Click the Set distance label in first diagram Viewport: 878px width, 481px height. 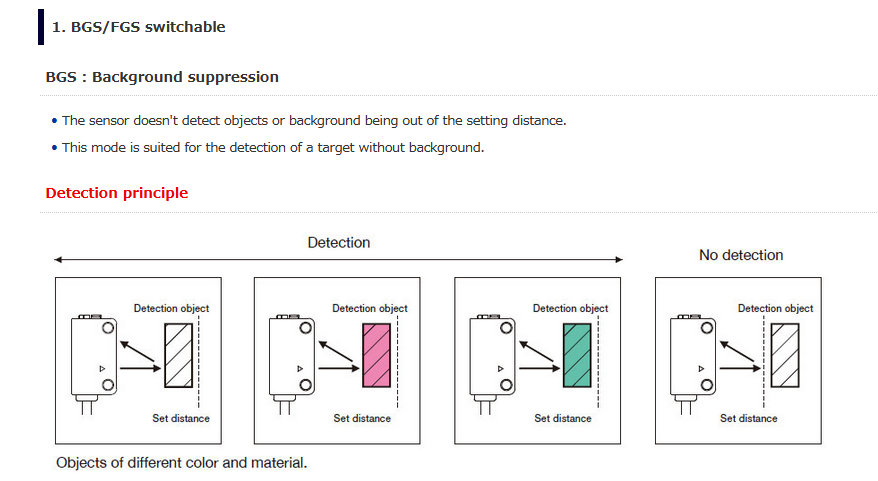tap(181, 418)
